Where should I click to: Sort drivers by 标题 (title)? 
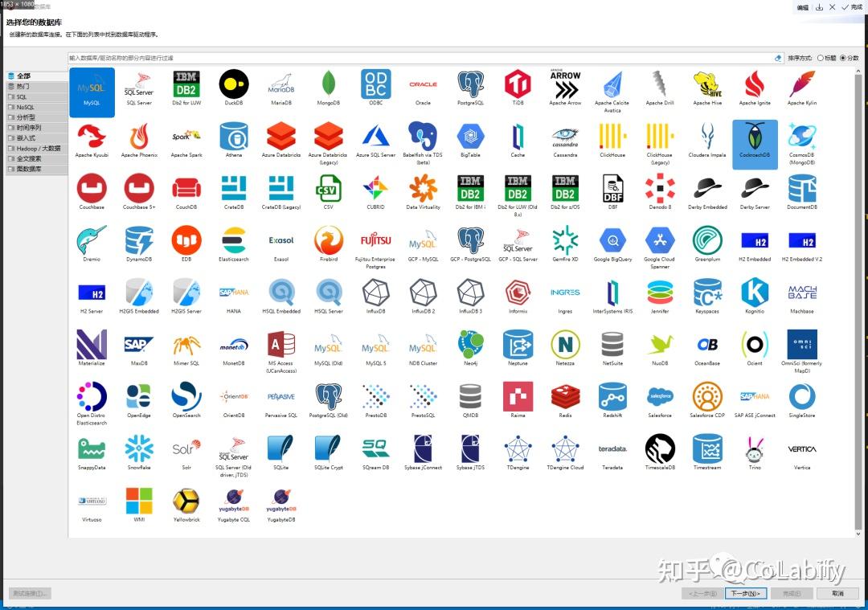pyautogui.click(x=827, y=58)
